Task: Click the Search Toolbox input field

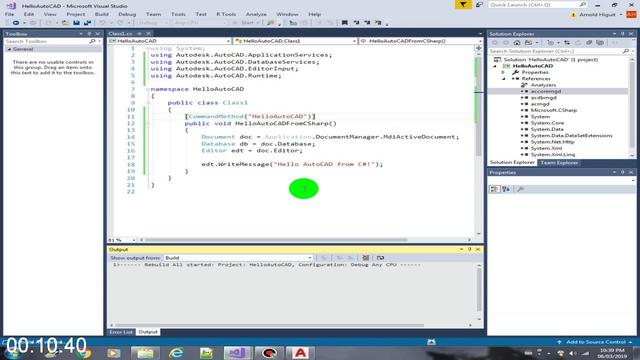Action: (x=46, y=41)
